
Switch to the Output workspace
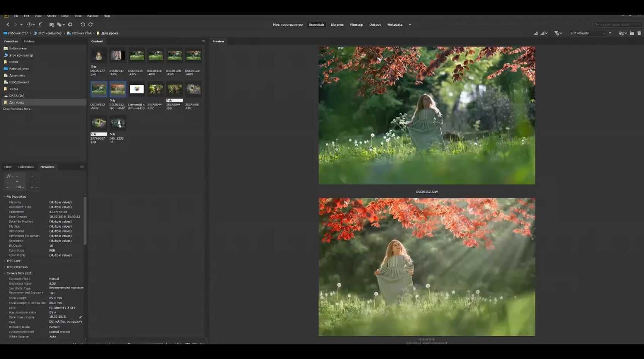pos(375,25)
